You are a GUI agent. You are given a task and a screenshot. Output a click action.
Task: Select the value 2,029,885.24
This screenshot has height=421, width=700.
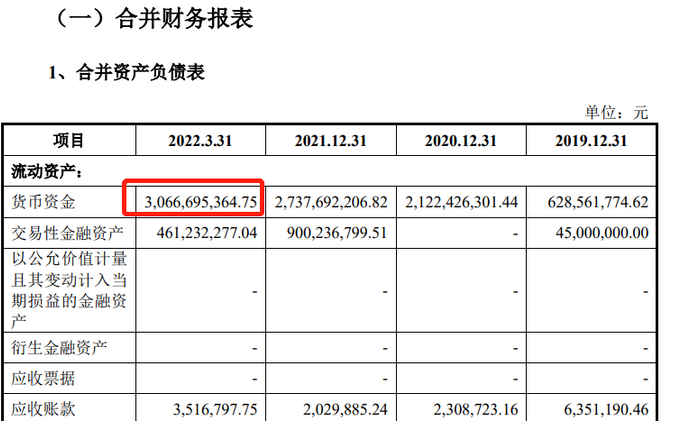coord(345,409)
